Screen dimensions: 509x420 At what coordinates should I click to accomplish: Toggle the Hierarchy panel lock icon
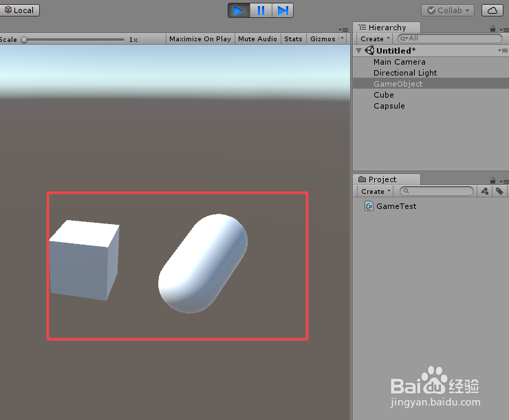pyautogui.click(x=492, y=29)
